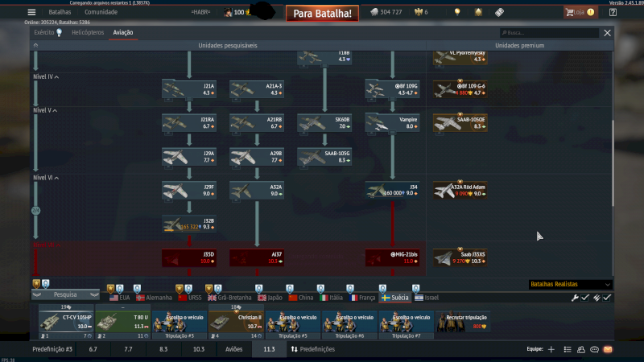Select the Saab J35XS premium aircraft
This screenshot has width=644, height=362.
click(x=460, y=257)
